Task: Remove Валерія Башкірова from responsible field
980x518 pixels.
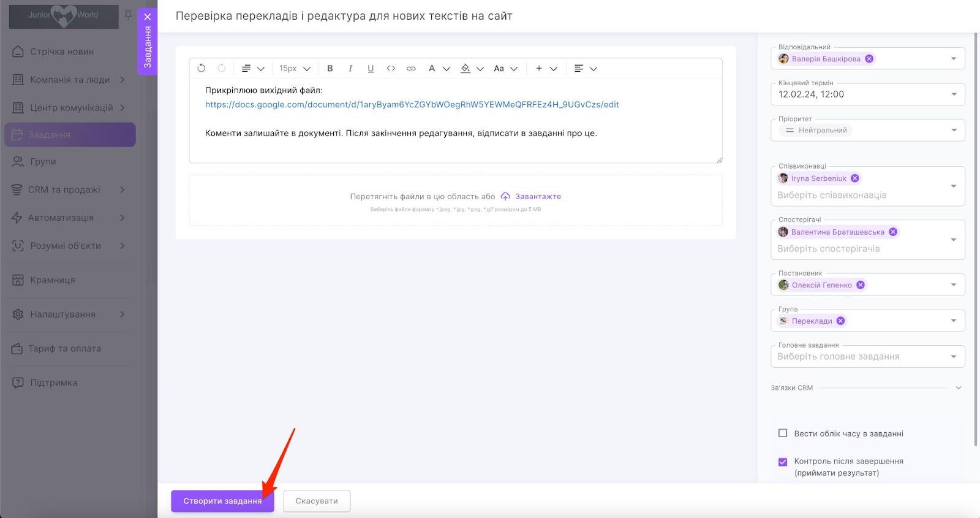Action: [x=869, y=59]
